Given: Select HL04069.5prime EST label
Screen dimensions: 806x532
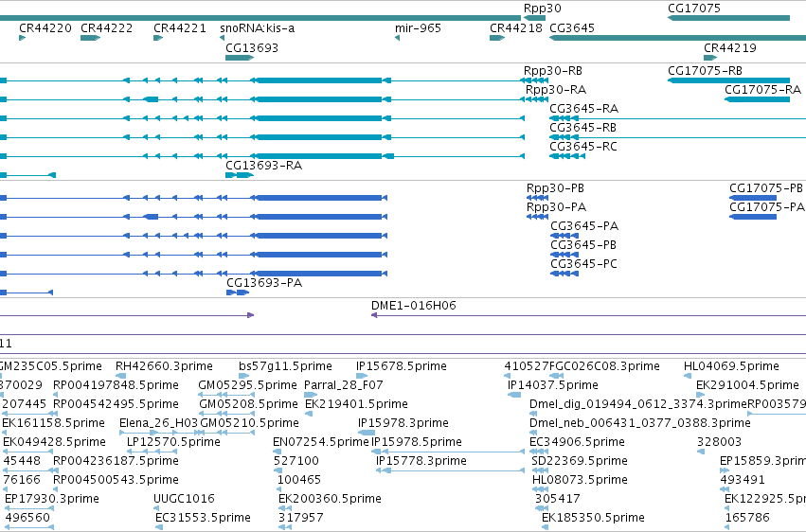Looking at the screenshot, I should pos(731,366).
